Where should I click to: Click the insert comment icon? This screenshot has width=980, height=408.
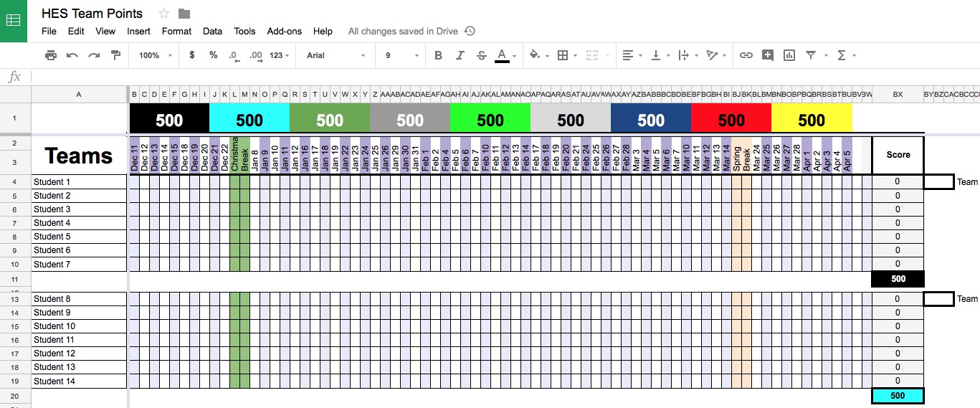768,55
